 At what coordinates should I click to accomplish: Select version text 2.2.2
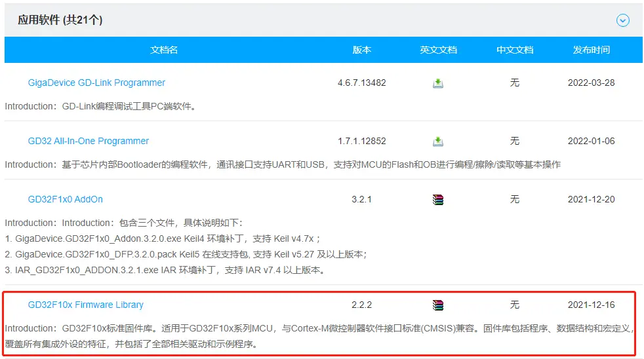362,305
